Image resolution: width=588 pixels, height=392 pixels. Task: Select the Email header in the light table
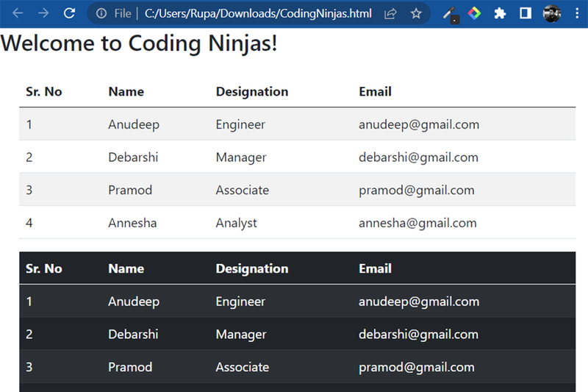tap(375, 91)
